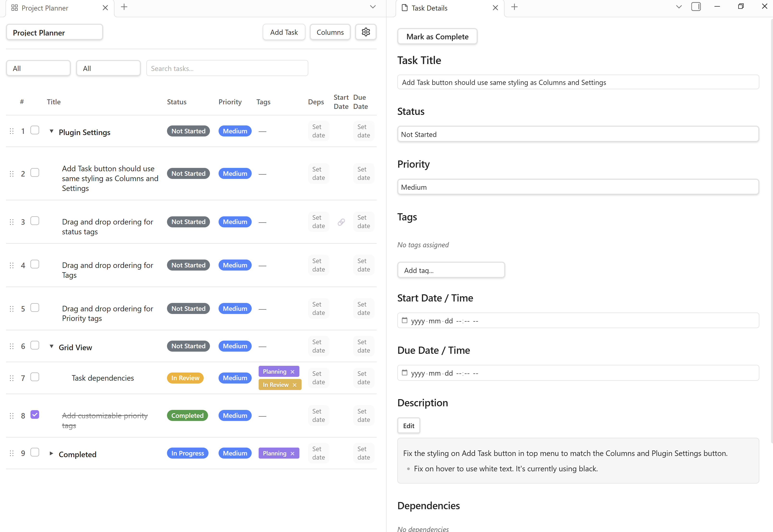Viewport: 773px width, 532px height.
Task: Check the Task dependencies row checkbox
Action: point(35,377)
